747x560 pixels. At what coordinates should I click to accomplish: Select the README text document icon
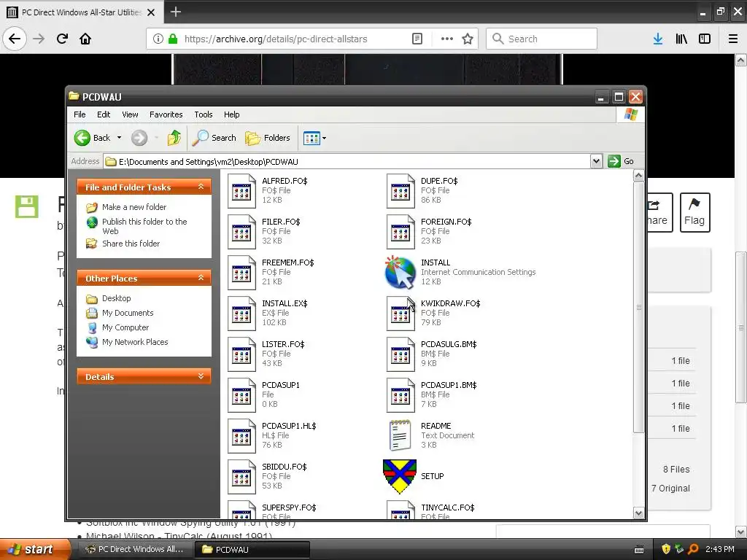[x=400, y=435]
